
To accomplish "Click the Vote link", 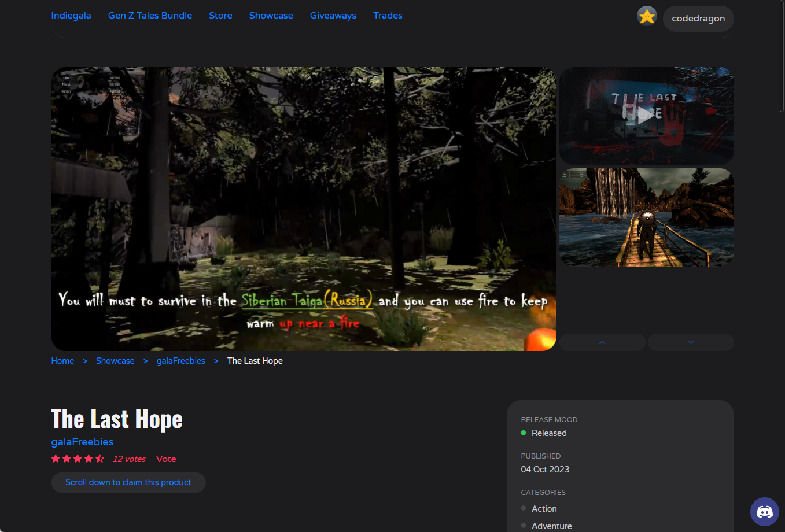I will [x=166, y=459].
